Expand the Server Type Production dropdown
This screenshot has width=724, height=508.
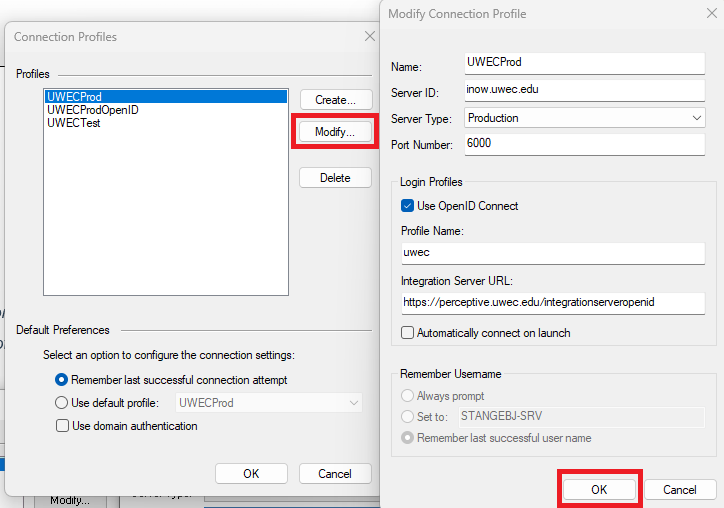585,118
